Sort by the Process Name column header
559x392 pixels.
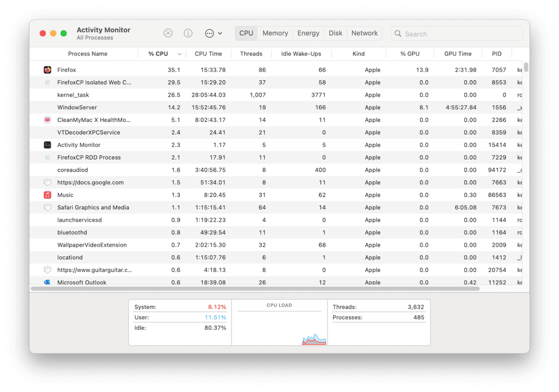(87, 54)
